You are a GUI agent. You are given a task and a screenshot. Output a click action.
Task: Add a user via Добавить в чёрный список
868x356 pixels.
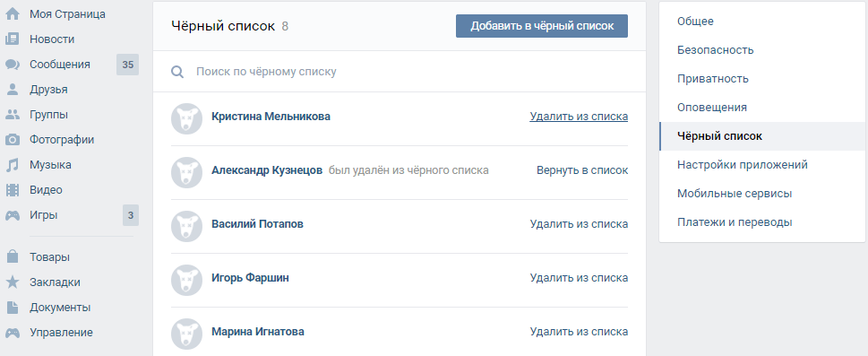point(542,26)
